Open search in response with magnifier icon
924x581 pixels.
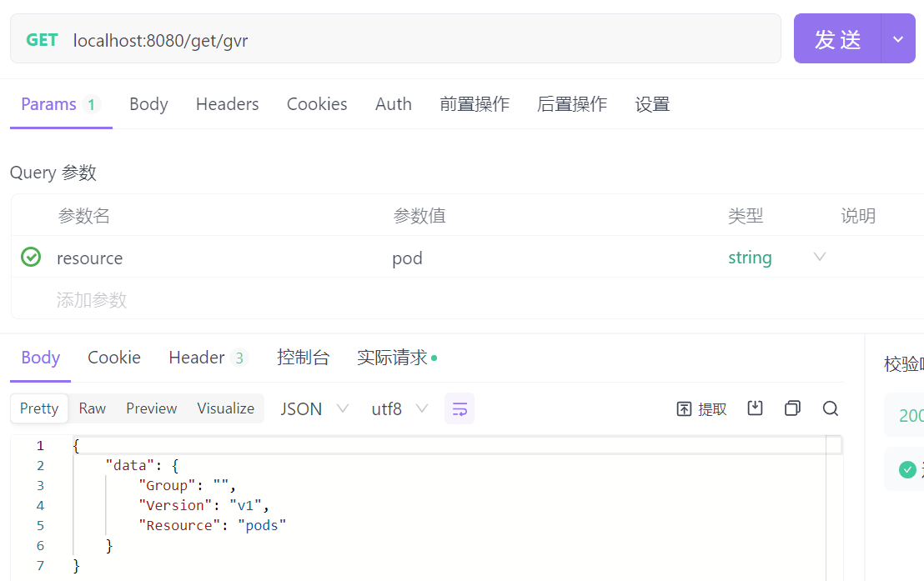pos(830,408)
